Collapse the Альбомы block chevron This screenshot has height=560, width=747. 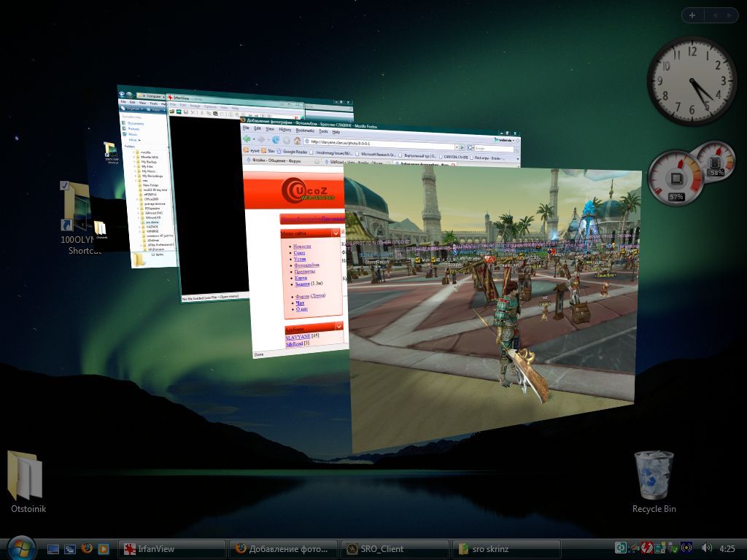338,326
